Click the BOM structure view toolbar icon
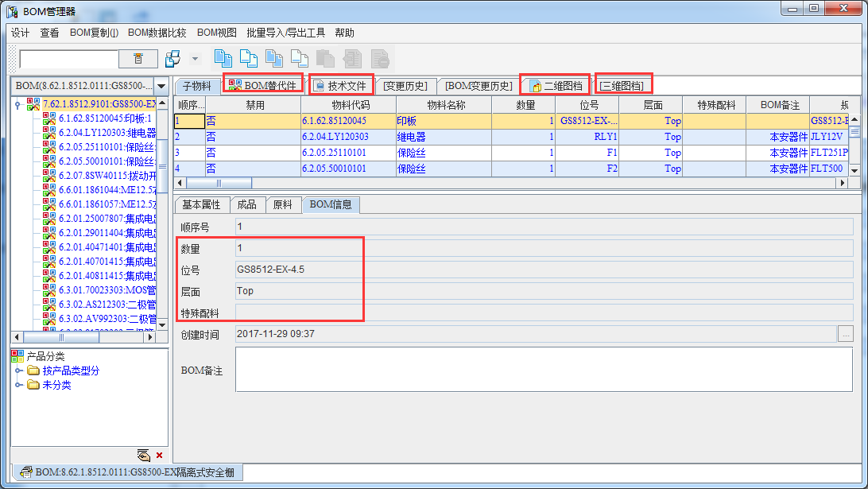 (172, 59)
